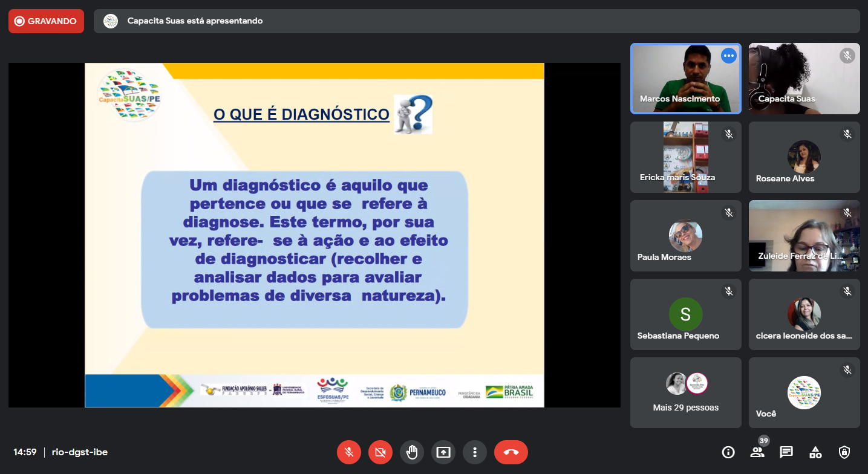This screenshot has width=868, height=474.
Task: Open the activities panel
Action: coord(815,452)
